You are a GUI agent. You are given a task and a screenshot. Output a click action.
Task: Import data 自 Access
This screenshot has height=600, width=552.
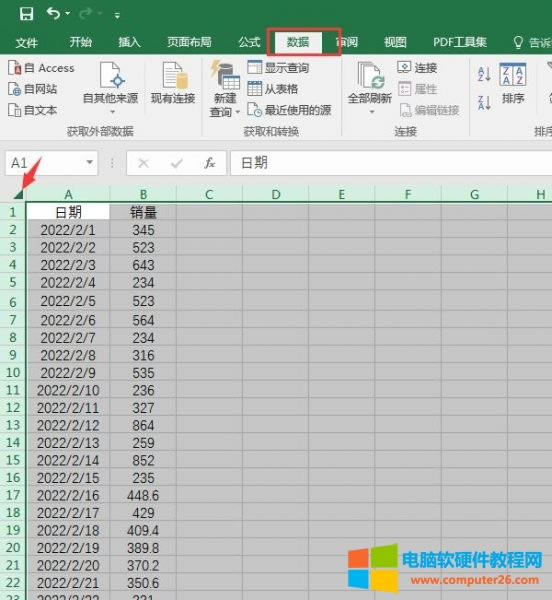(41, 68)
